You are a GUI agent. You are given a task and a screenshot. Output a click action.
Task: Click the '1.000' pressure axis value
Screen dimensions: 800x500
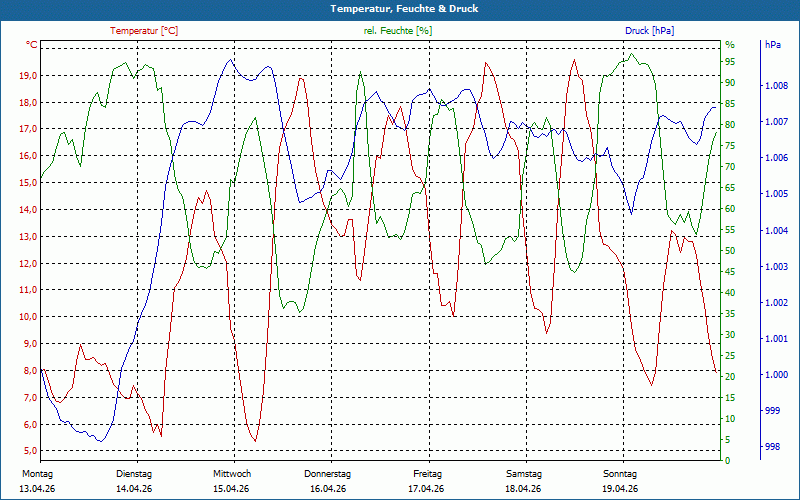tap(777, 375)
